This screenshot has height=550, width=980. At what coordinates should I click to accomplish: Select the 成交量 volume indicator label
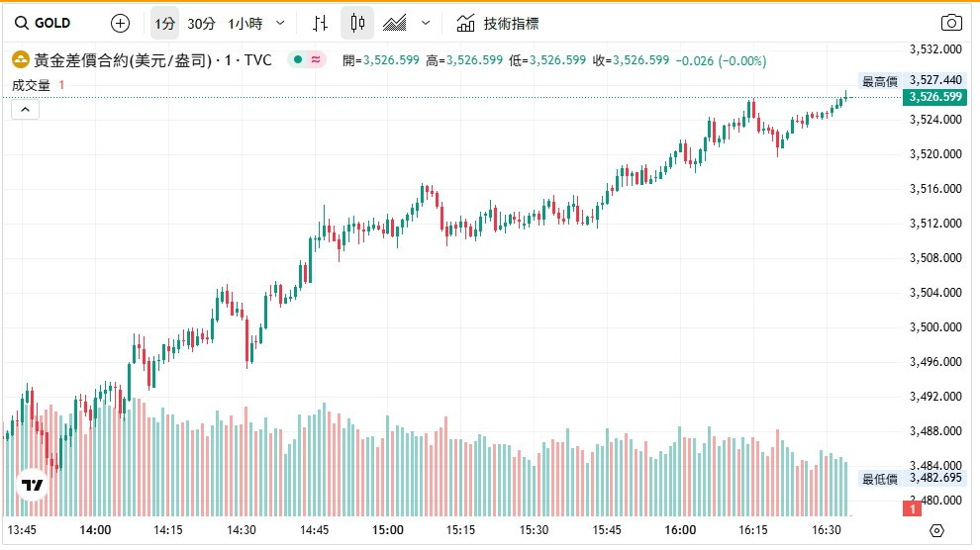(31, 85)
